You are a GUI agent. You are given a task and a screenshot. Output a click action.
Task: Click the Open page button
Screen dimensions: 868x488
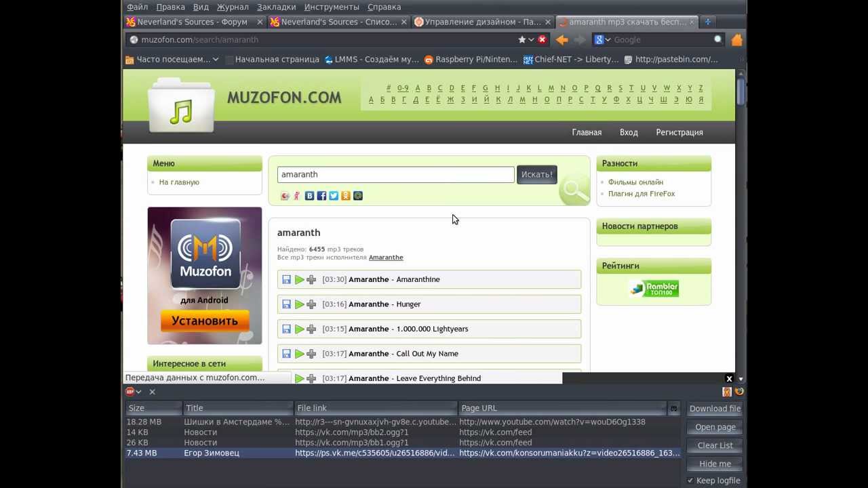coord(715,427)
